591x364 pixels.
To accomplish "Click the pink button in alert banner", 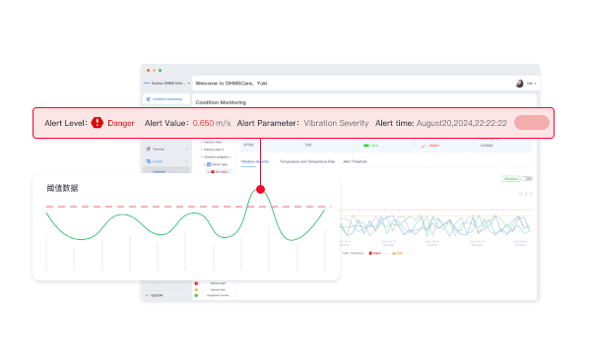I will click(x=532, y=123).
